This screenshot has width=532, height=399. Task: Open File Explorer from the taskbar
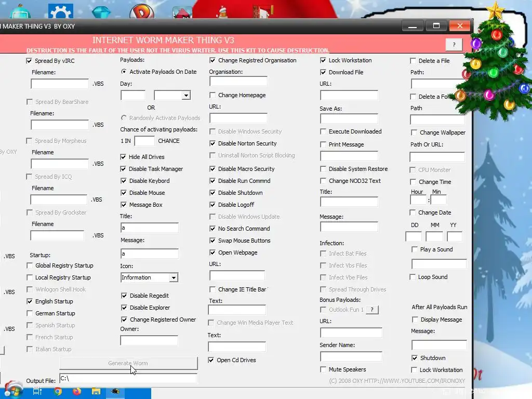tap(96, 392)
